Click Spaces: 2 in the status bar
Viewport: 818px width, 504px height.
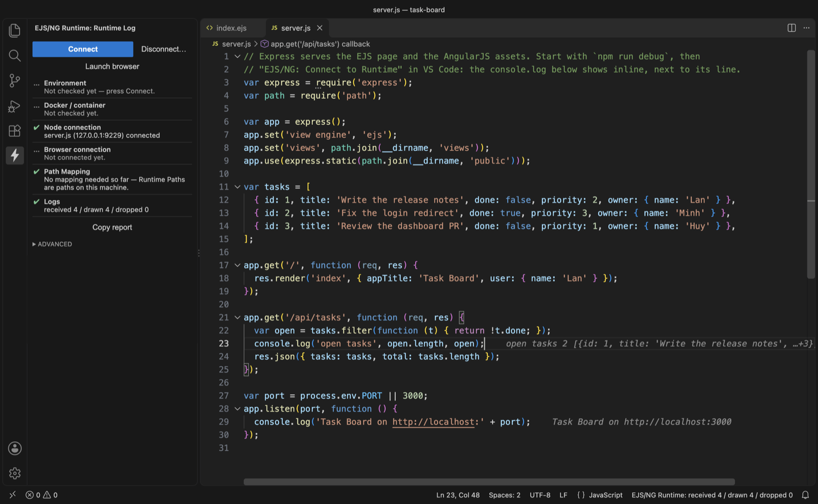[505, 495]
